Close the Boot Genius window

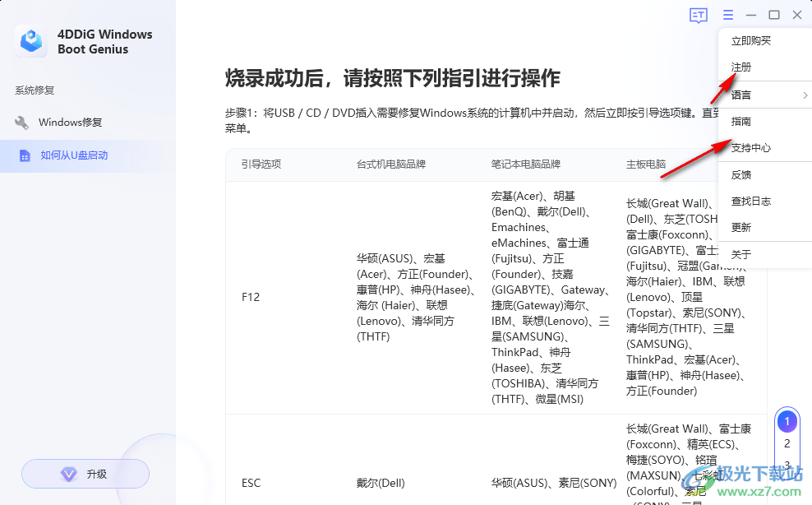tap(797, 15)
